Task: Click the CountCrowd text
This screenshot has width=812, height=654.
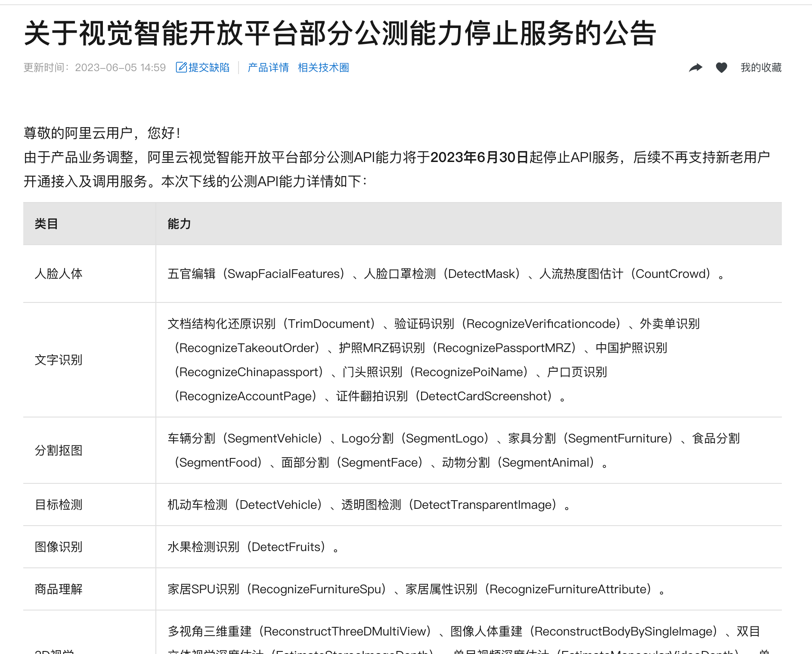Action: coord(670,274)
